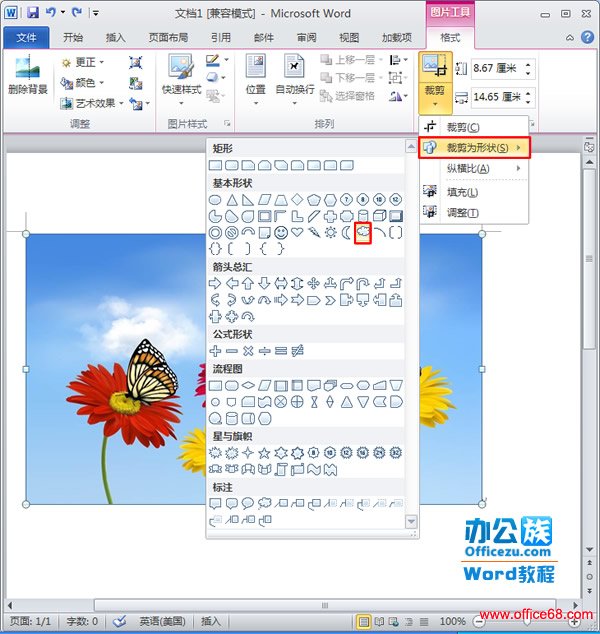Select the Crop to Shape 裁剪为形状(S) item

pos(474,148)
